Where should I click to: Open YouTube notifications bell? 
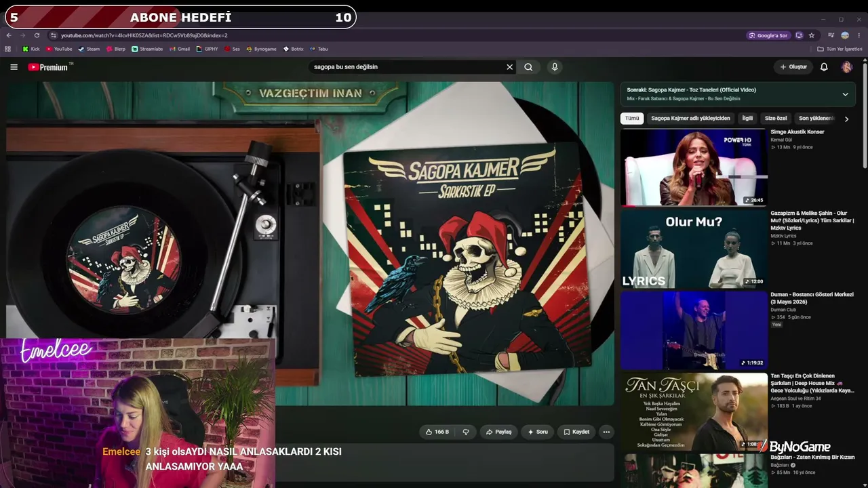(824, 67)
